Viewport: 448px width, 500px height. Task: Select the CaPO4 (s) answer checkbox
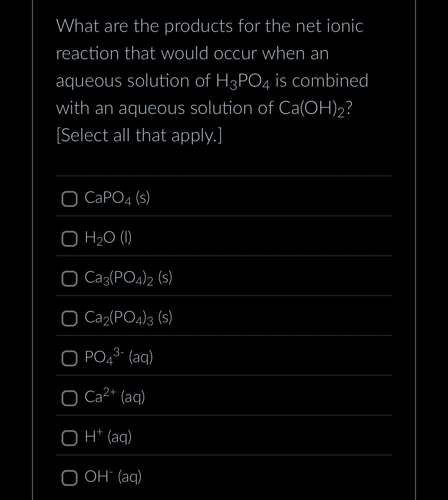pyautogui.click(x=69, y=198)
